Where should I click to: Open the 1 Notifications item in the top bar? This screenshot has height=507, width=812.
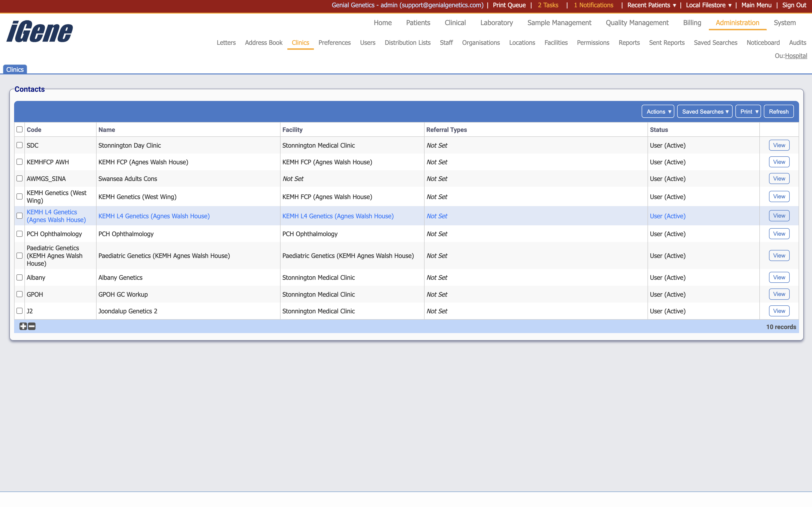593,5
